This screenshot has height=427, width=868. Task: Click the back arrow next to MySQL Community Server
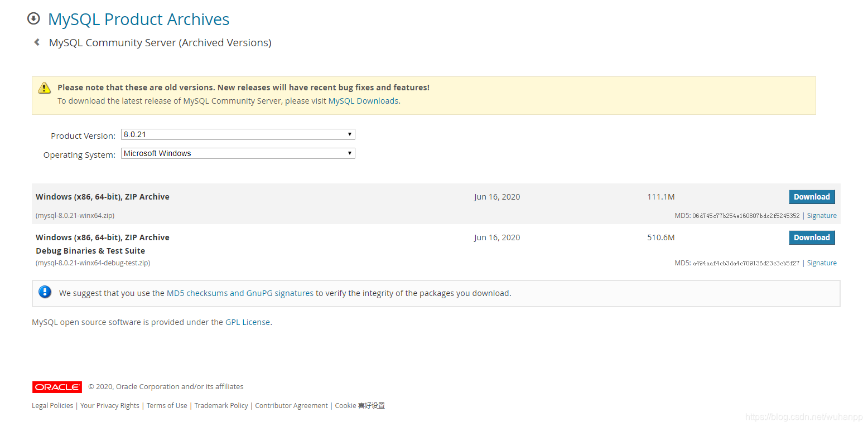[x=37, y=42]
